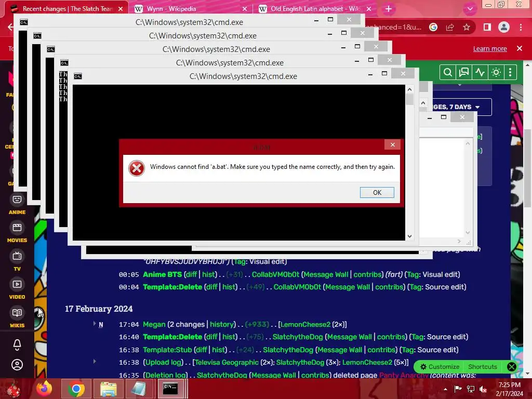
Task: Open notifications bell in sidebar
Action: tap(17, 345)
